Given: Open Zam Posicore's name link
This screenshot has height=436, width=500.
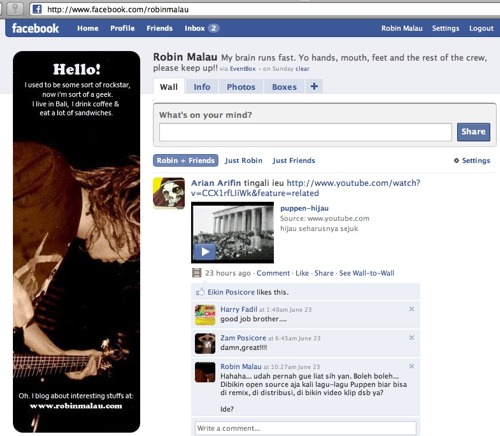Looking at the screenshot, I should click(x=243, y=338).
